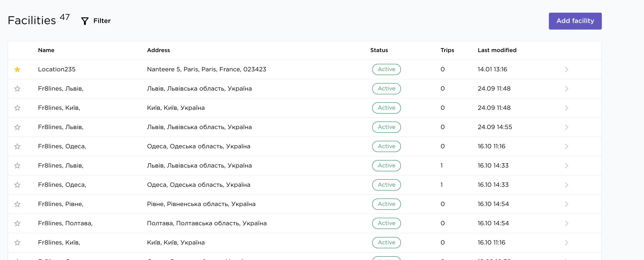Click the 14.01 13:16 last modified value

492,69
